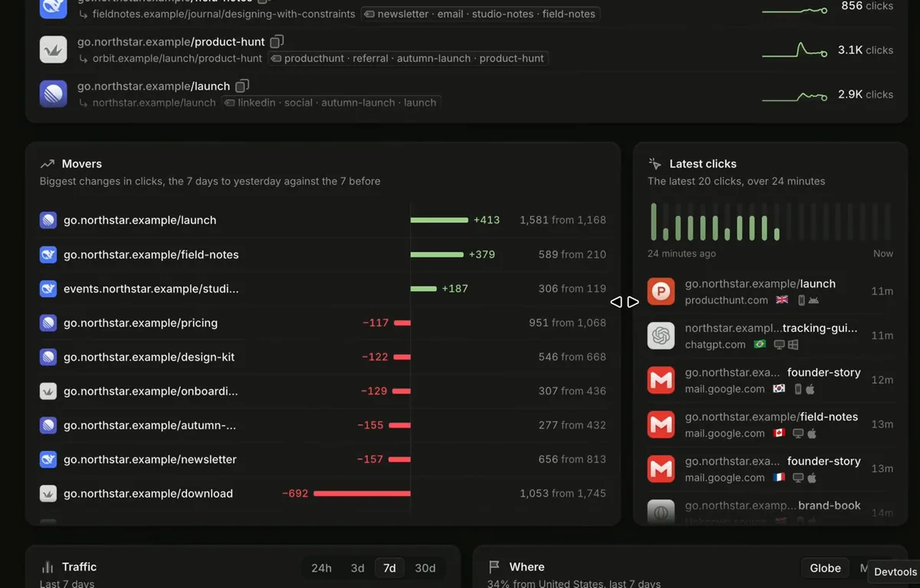The height and width of the screenshot is (588, 920).
Task: Click the UK flag beside producthunt.com
Action: tap(782, 301)
